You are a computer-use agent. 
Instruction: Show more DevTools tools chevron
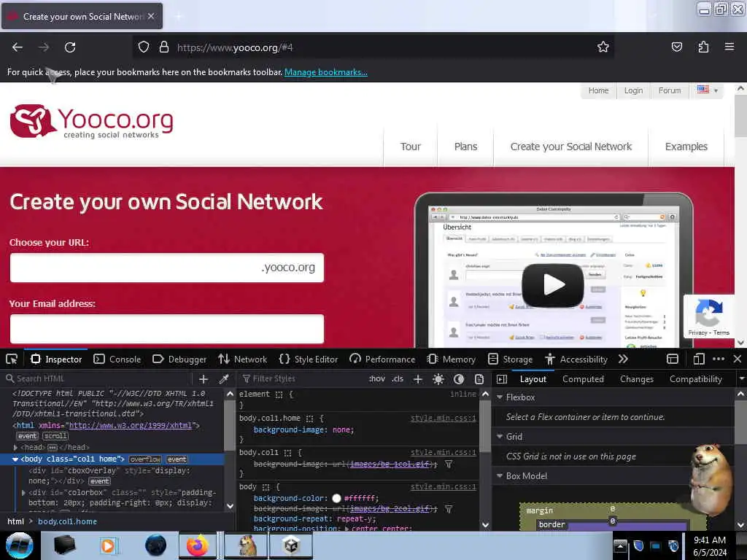pyautogui.click(x=623, y=359)
